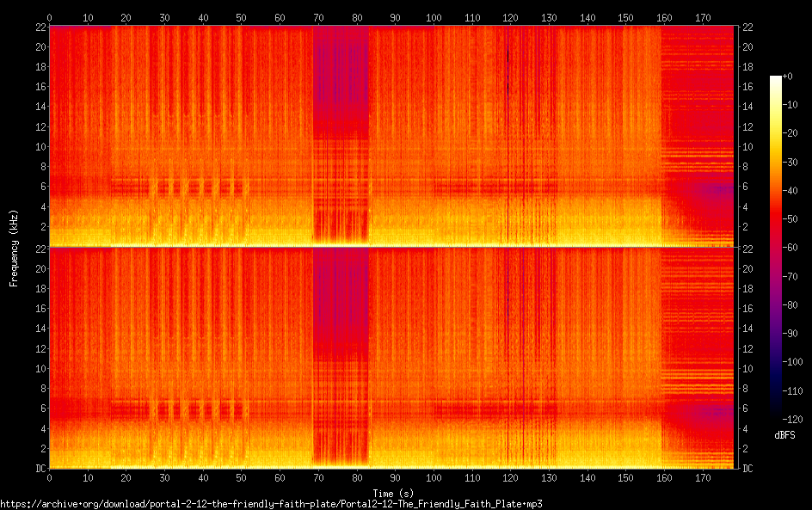Image resolution: width=812 pixels, height=510 pixels.
Task: Click the Frequency (kHz) axis label
Action: coord(14,248)
